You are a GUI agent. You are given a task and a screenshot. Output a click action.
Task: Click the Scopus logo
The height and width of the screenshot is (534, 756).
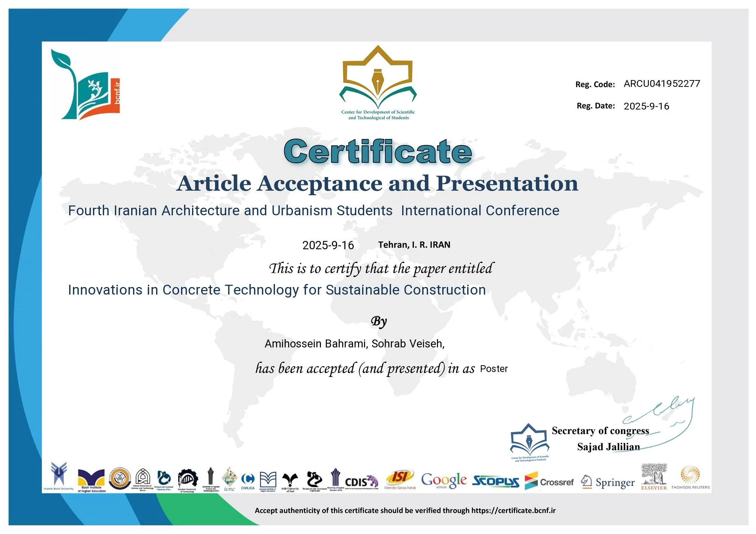click(496, 481)
